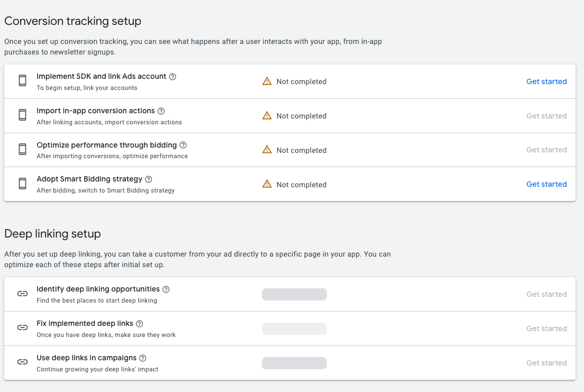Screen dimensions: 584x392
Task: Click help icon next to Import in-app conversion actions
Action: click(x=161, y=111)
